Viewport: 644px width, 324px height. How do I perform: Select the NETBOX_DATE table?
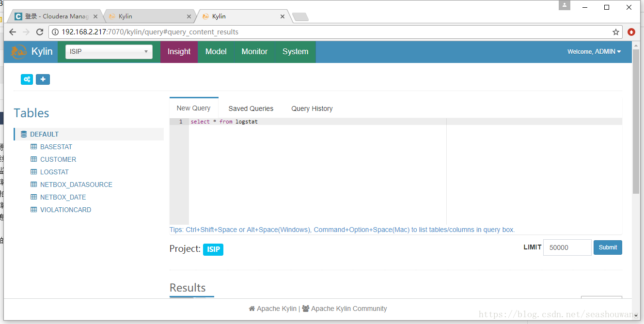point(63,197)
